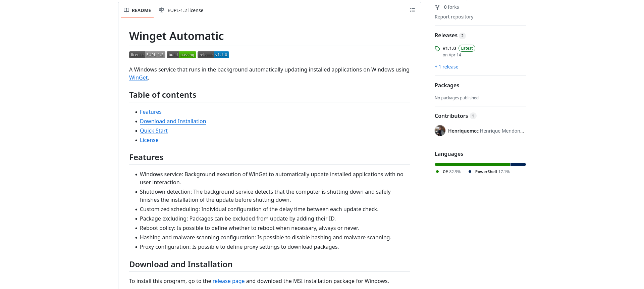Click the Languages heading
The height and width of the screenshot is (289, 644).
pyautogui.click(x=449, y=154)
